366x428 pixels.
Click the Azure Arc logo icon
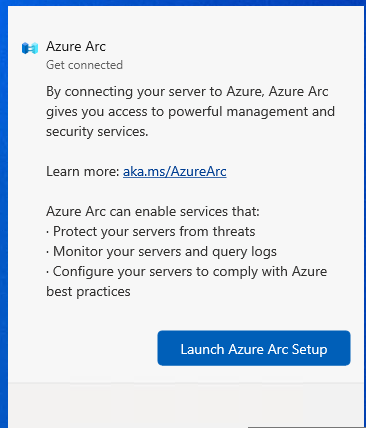[x=30, y=48]
